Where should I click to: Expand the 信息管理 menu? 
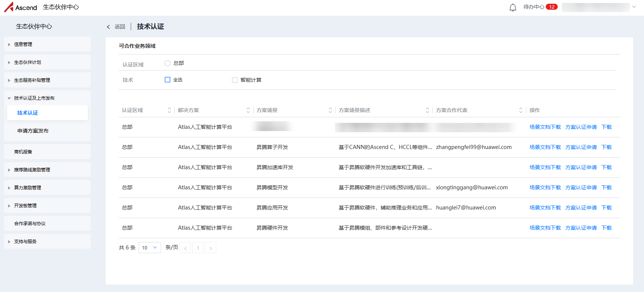point(47,44)
